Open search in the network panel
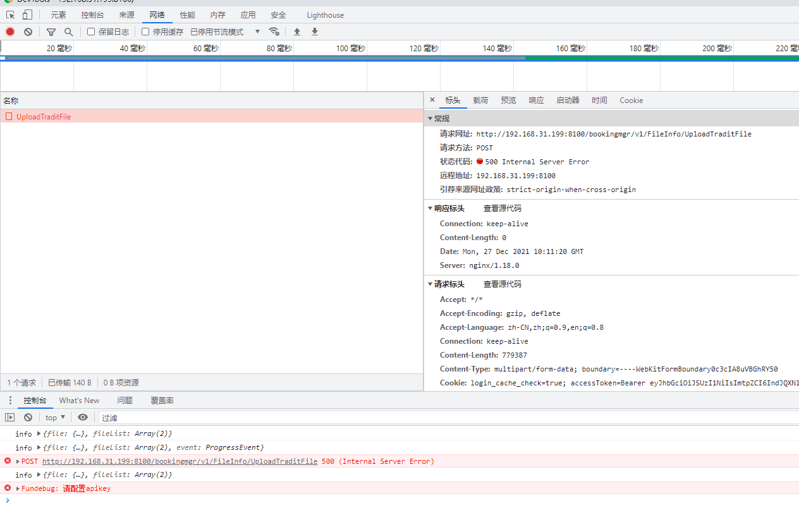This screenshot has width=799, height=532. click(68, 32)
